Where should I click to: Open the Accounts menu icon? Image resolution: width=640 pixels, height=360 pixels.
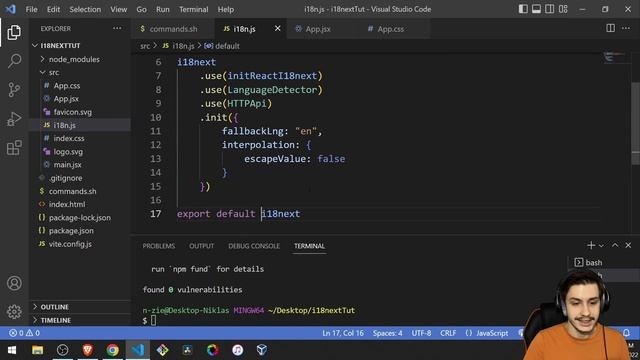[14, 283]
